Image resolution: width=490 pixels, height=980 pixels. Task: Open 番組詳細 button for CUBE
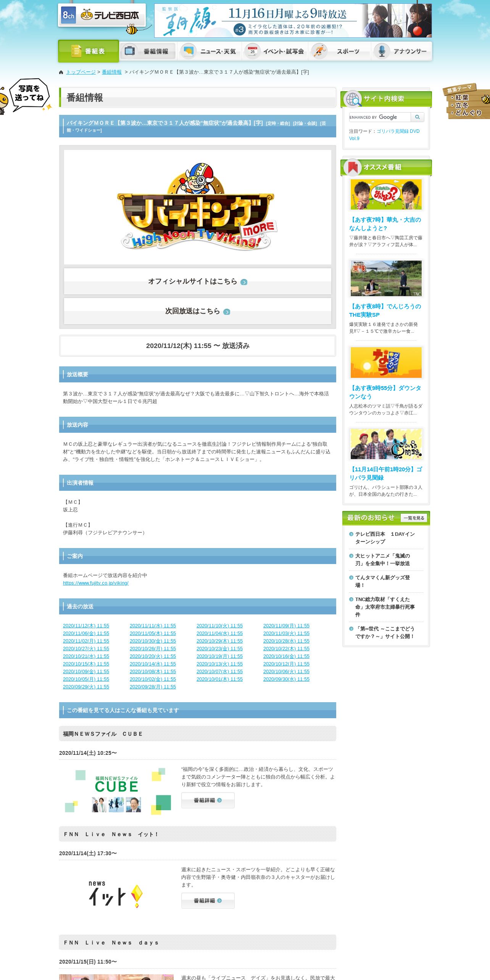point(208,800)
